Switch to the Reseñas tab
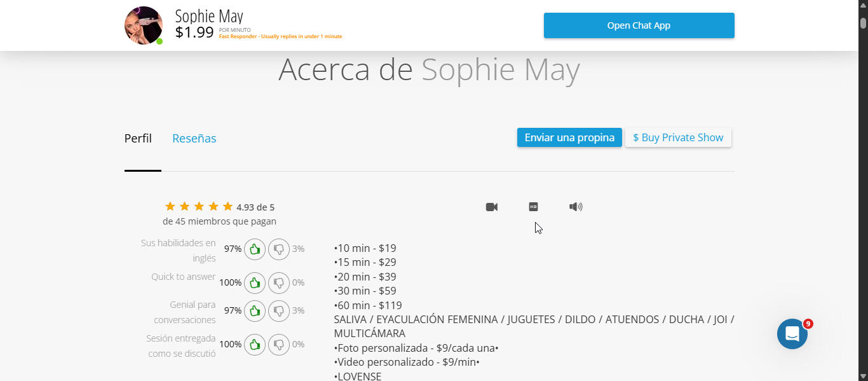The image size is (868, 381). pyautogui.click(x=194, y=138)
